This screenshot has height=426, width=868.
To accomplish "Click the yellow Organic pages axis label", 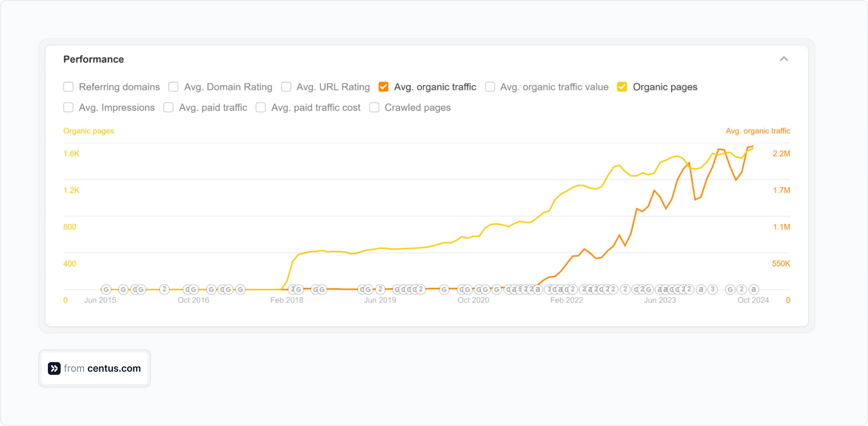I will (x=89, y=131).
